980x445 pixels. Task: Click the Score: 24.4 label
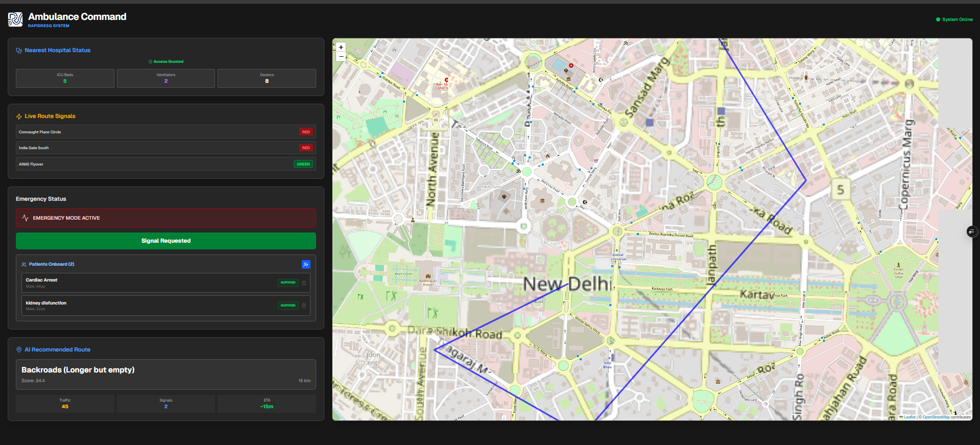(x=33, y=381)
